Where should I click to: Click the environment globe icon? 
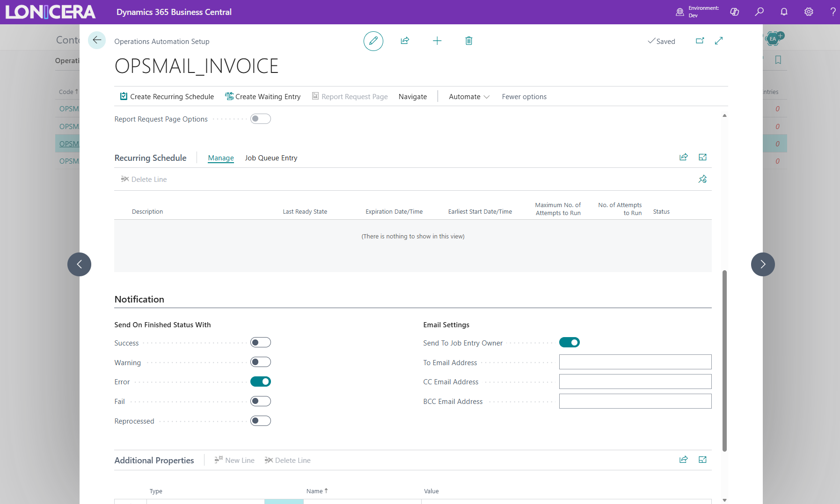coord(680,12)
